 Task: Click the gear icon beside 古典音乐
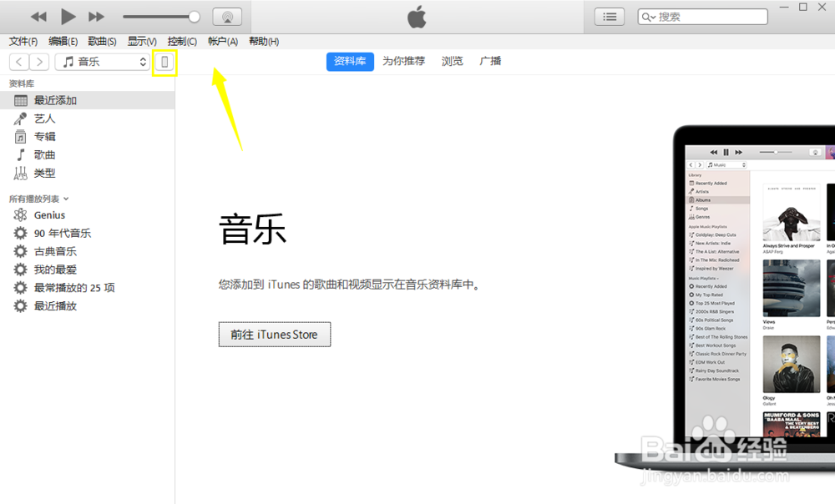point(20,251)
